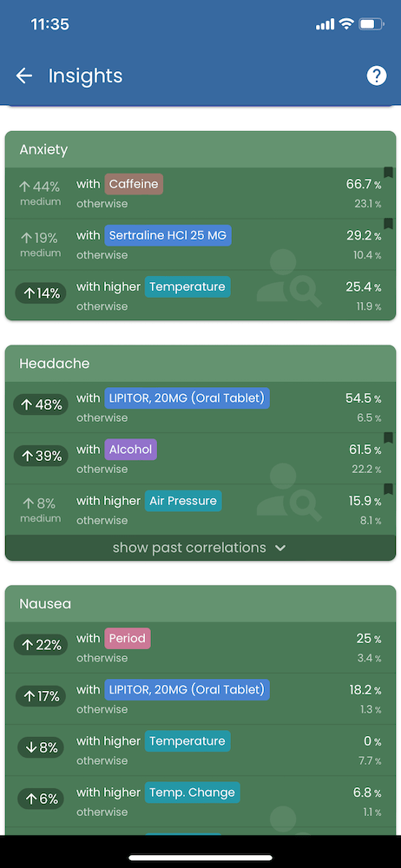401x868 pixels.
Task: Tap the Headache card header
Action: coord(200,364)
